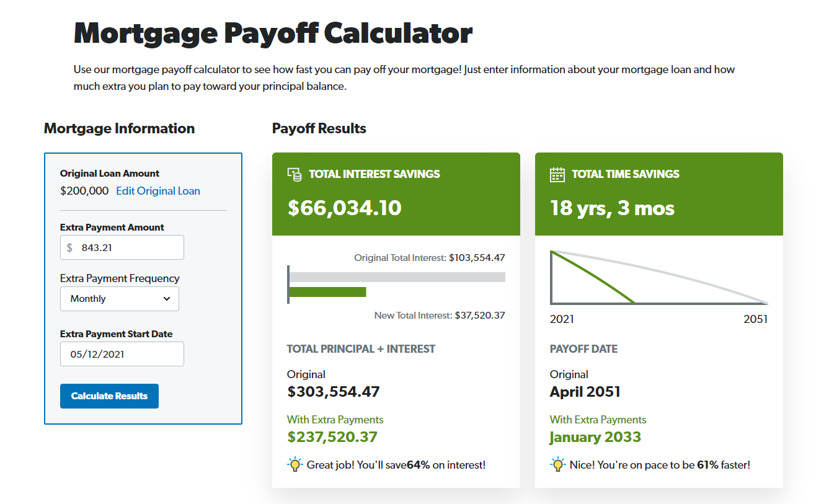Image resolution: width=829 pixels, height=504 pixels.
Task: Click the Edit Original Loan link
Action: (x=158, y=191)
